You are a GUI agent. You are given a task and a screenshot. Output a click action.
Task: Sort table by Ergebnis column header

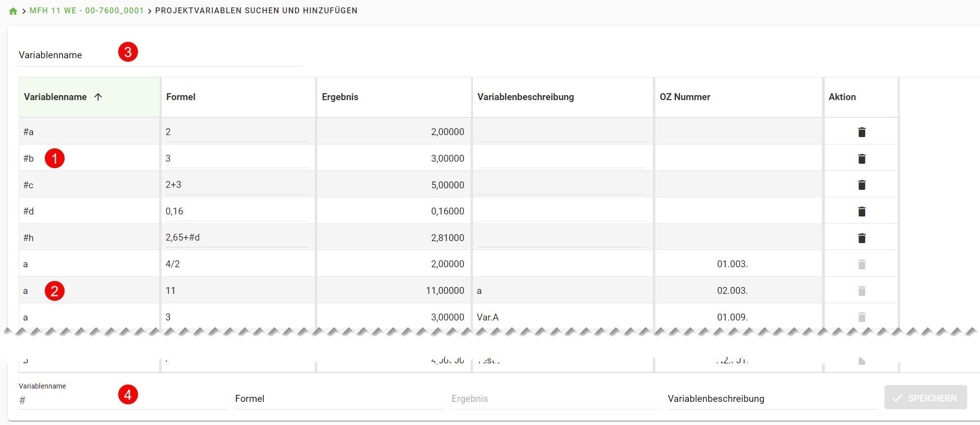[x=340, y=97]
